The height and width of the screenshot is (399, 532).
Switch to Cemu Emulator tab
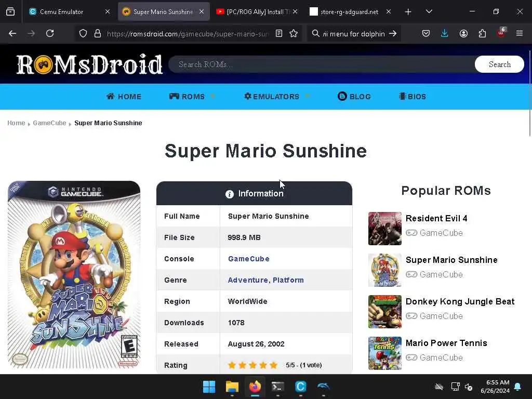point(61,12)
